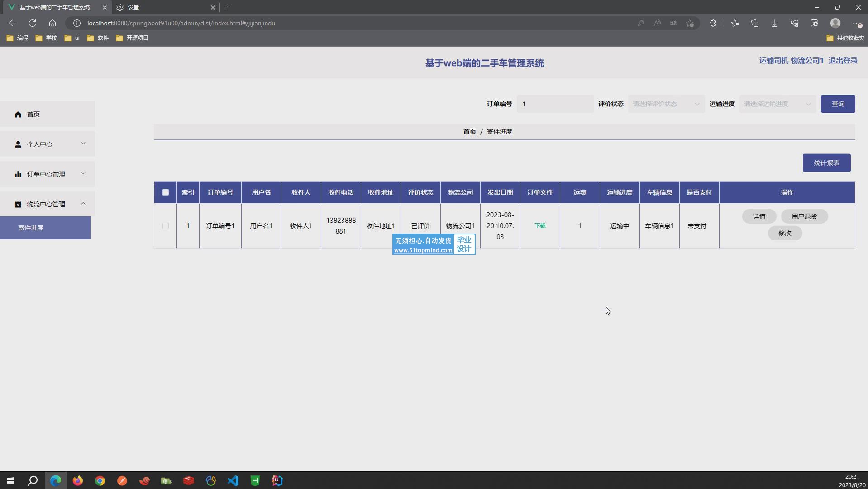The image size is (868, 489).
Task: Check the row checkbox for 订单编号1
Action: point(166,226)
